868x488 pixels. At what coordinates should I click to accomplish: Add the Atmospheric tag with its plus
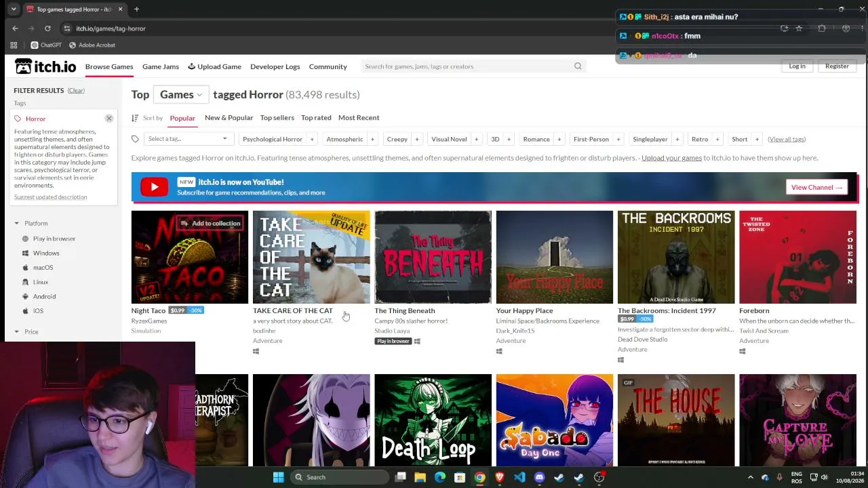(x=372, y=139)
